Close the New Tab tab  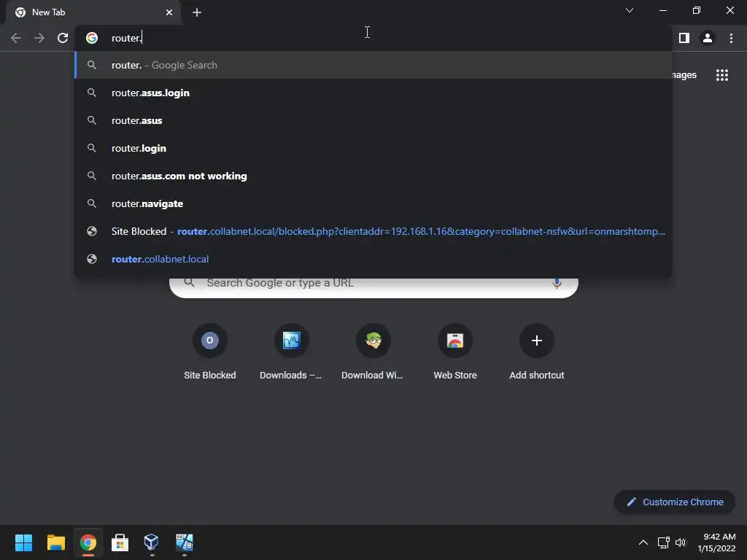[x=169, y=12]
